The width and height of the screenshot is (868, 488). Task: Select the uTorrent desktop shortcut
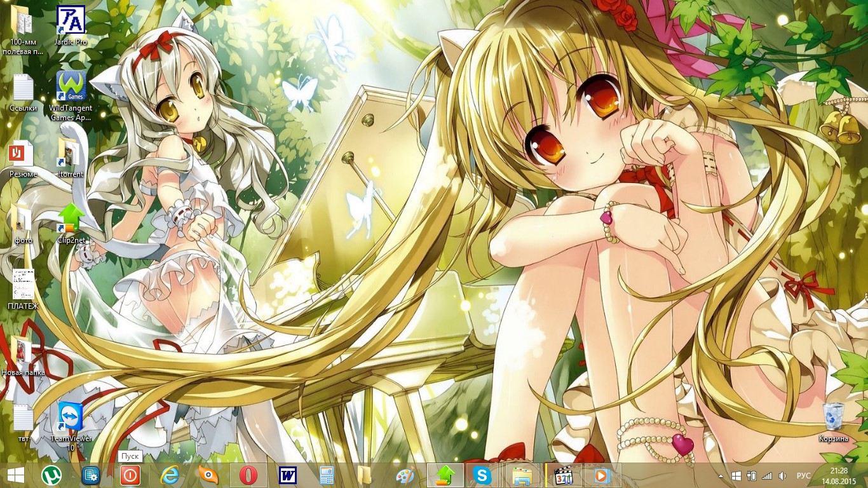coord(71,157)
